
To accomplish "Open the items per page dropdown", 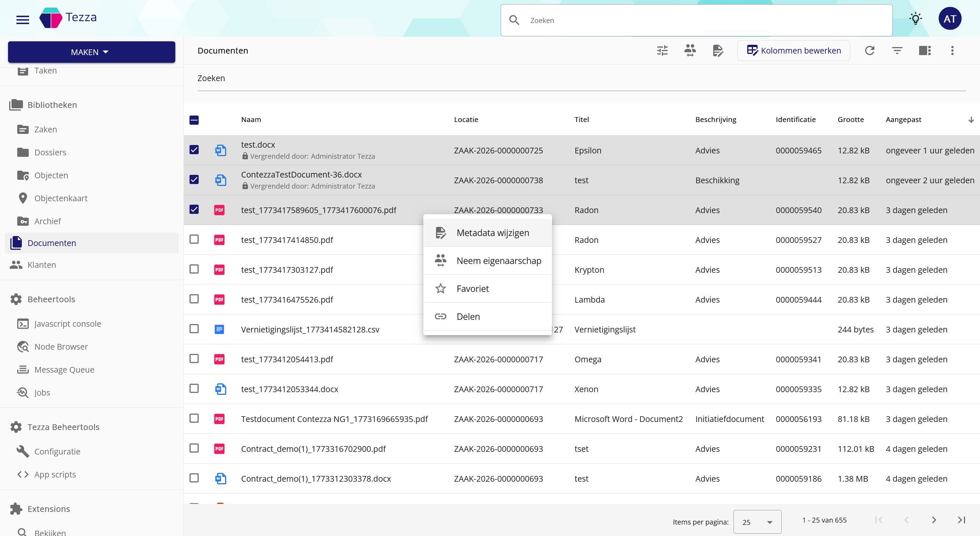I will point(757,522).
